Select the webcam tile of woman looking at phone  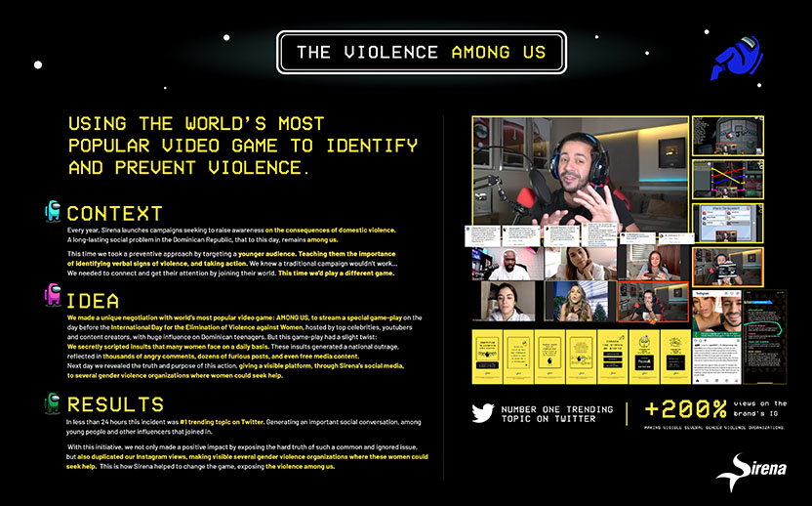(653, 264)
